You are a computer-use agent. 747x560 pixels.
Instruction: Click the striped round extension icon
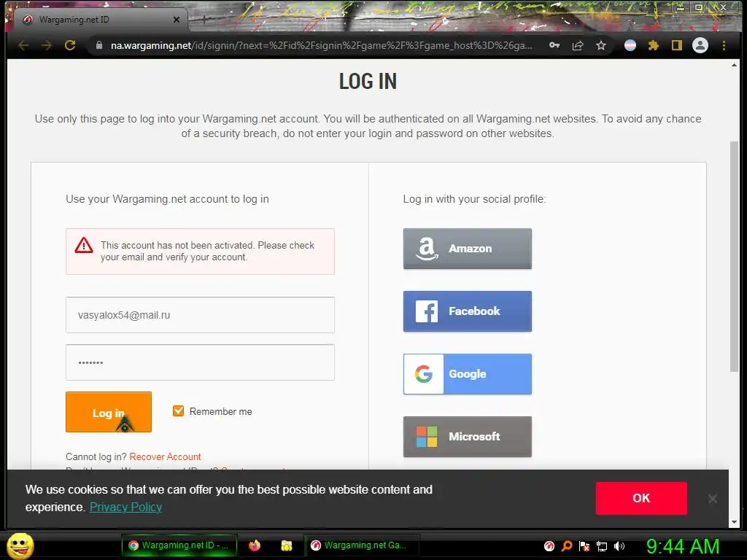coord(630,45)
